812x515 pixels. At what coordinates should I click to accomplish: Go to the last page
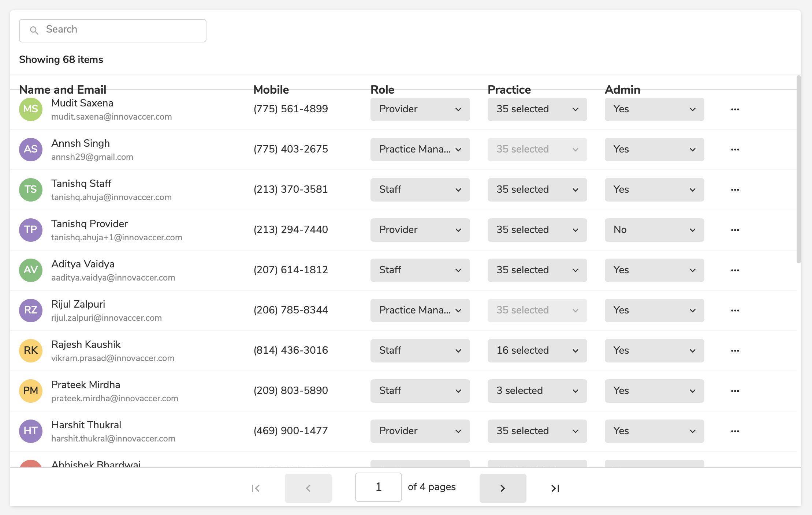(555, 488)
